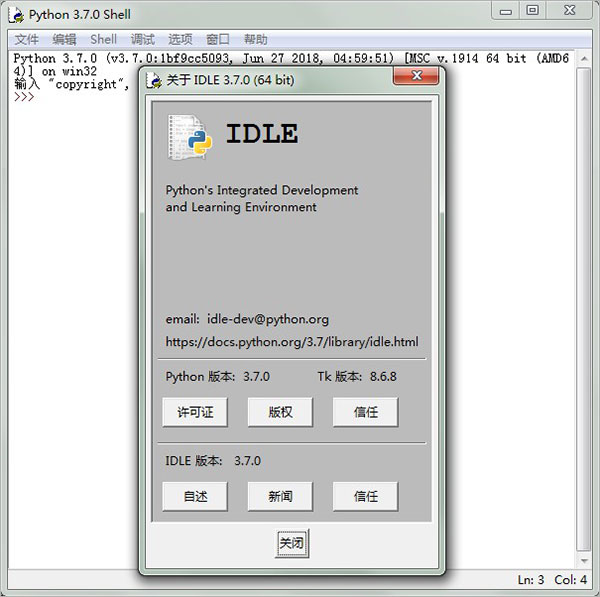This screenshot has width=600, height=597.
Task: Click the IDLE Python logo image
Action: point(189,137)
